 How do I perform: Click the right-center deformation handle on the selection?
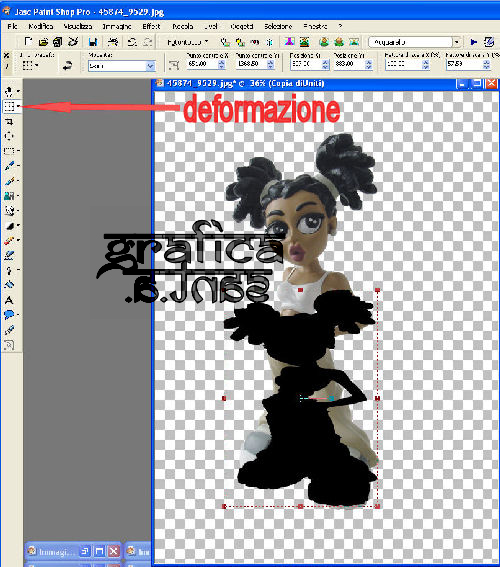click(377, 398)
